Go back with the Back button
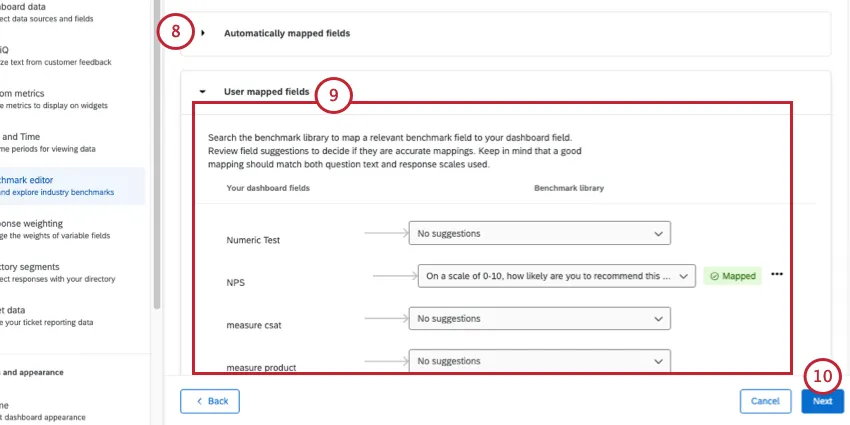Viewport: 850px width, 425px height. 210,401
